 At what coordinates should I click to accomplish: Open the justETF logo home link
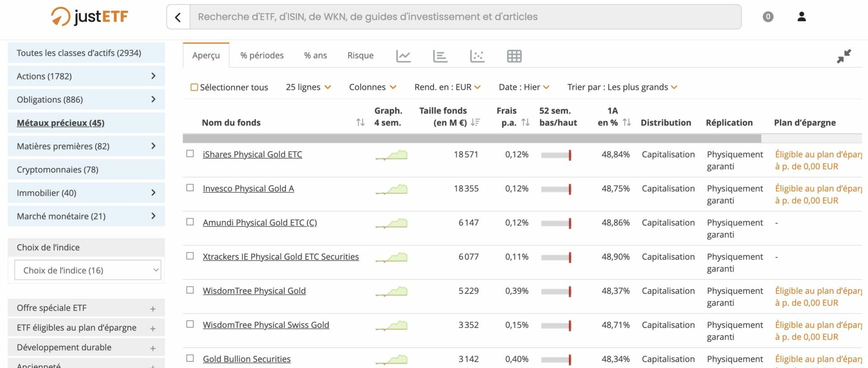[x=90, y=17]
